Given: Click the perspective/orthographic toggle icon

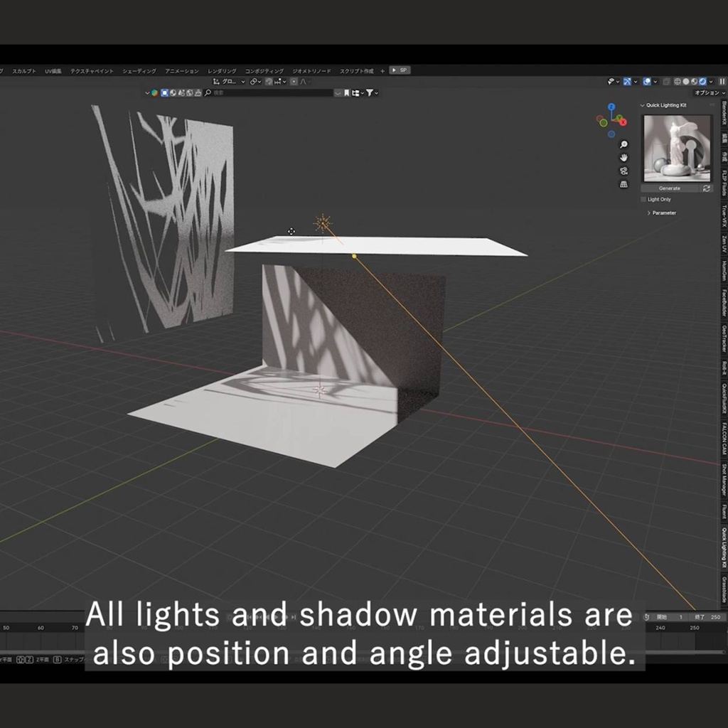Looking at the screenshot, I should click(x=623, y=184).
